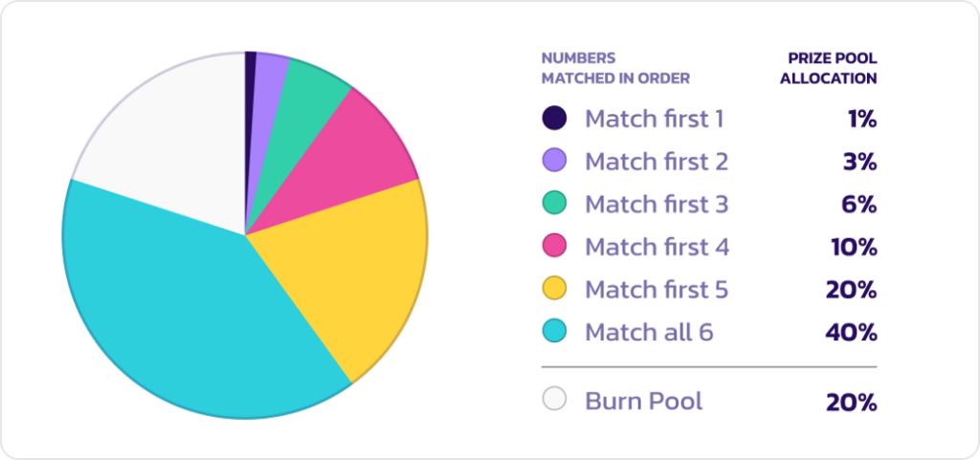980x460 pixels.
Task: Click the green Match first 3 legend dot
Action: point(554,204)
